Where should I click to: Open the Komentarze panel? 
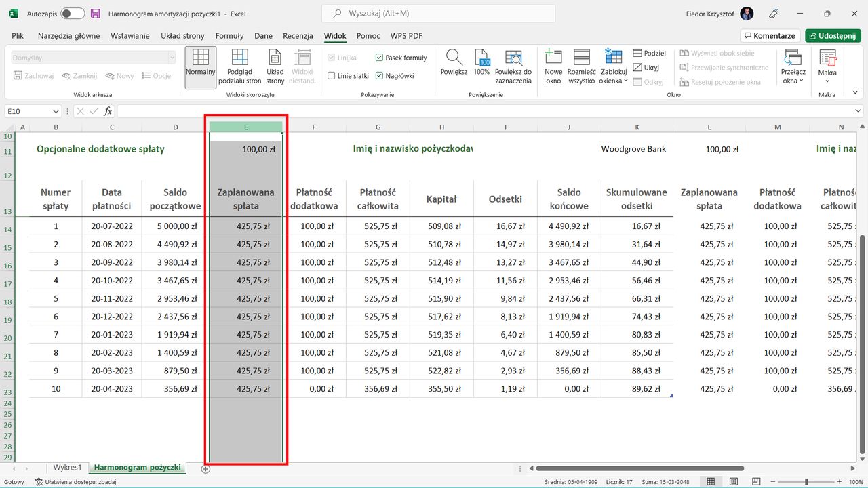click(770, 35)
